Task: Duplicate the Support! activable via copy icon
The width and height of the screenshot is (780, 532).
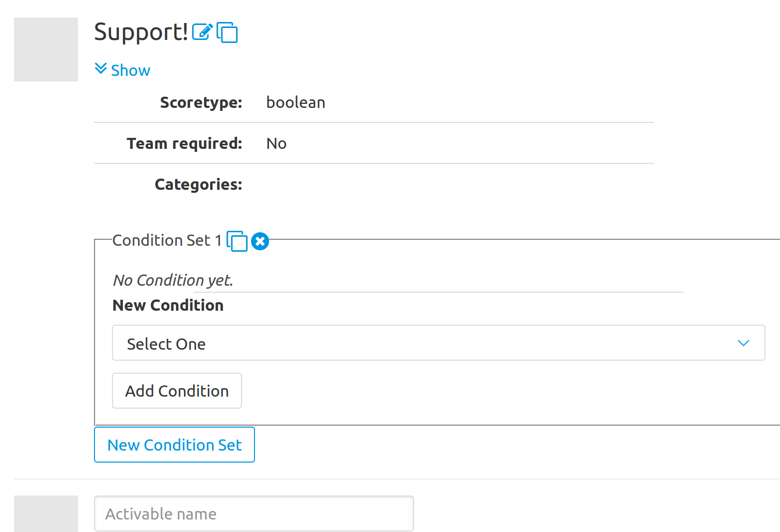Action: 227,32
